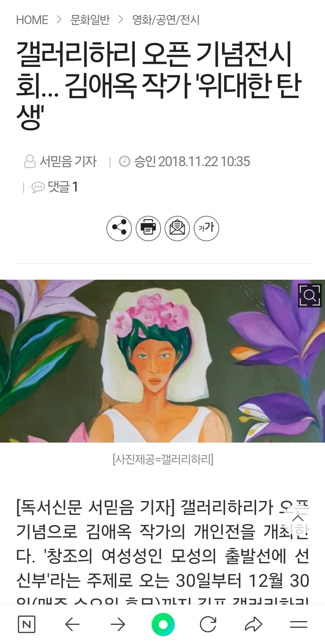Tap the share icon below article info
Screen dimensions: 325x644
(119, 228)
